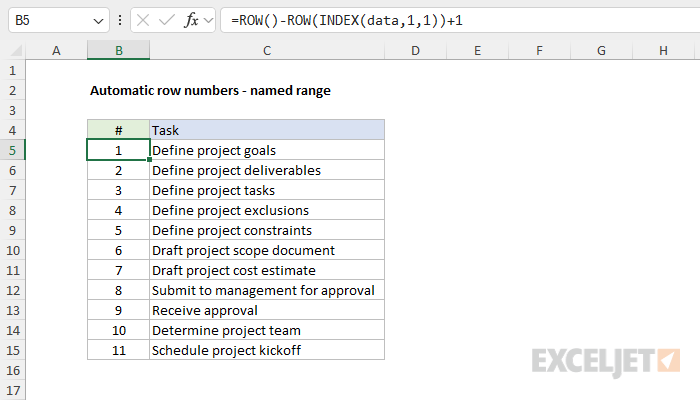This screenshot has width=700, height=400.
Task: Click 'Schedule project kickoff' cell
Action: (x=267, y=350)
